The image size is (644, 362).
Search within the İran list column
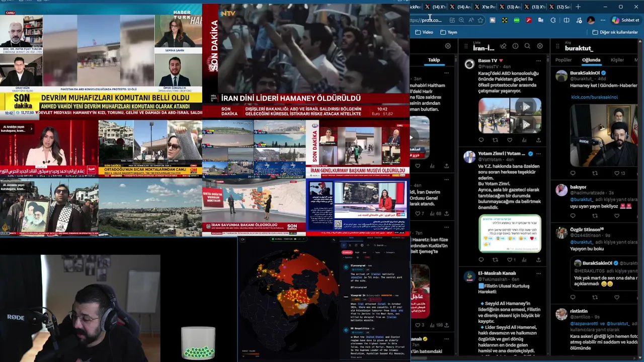tap(527, 46)
